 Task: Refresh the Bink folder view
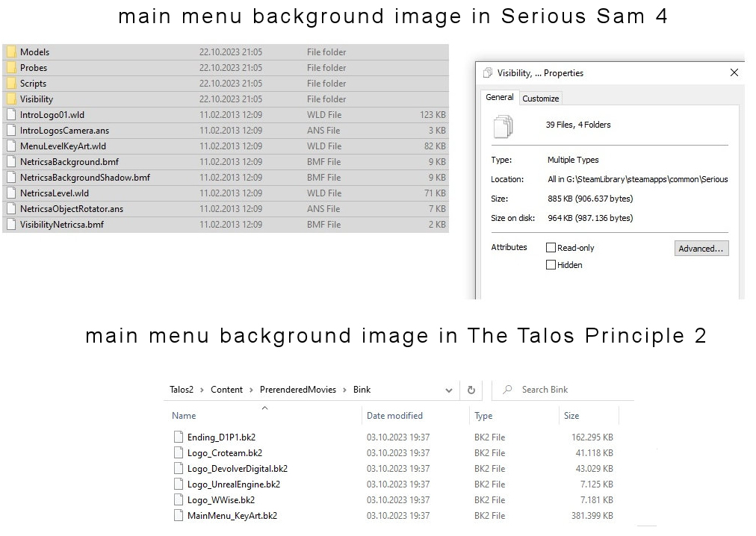point(471,390)
